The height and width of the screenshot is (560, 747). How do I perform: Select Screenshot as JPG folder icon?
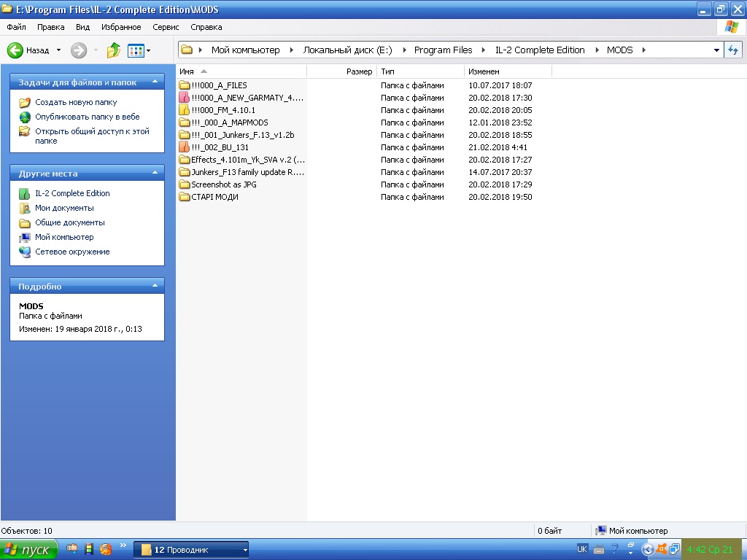point(185,184)
